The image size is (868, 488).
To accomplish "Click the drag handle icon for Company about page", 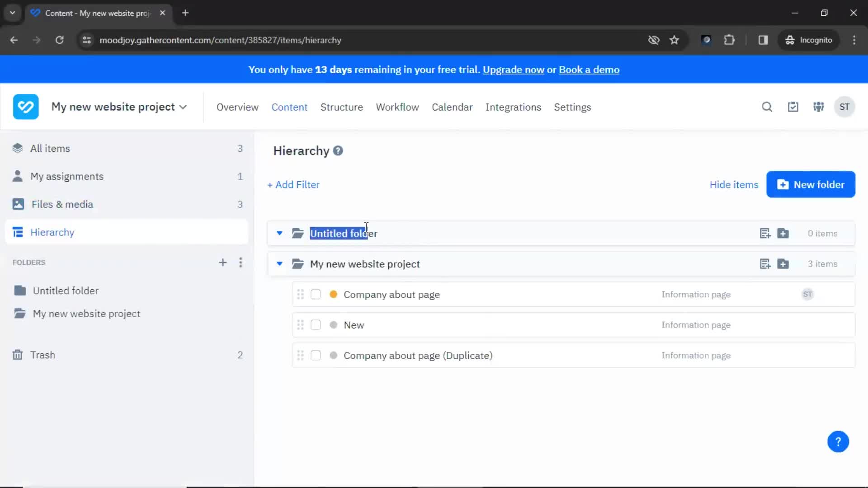I will (x=300, y=294).
